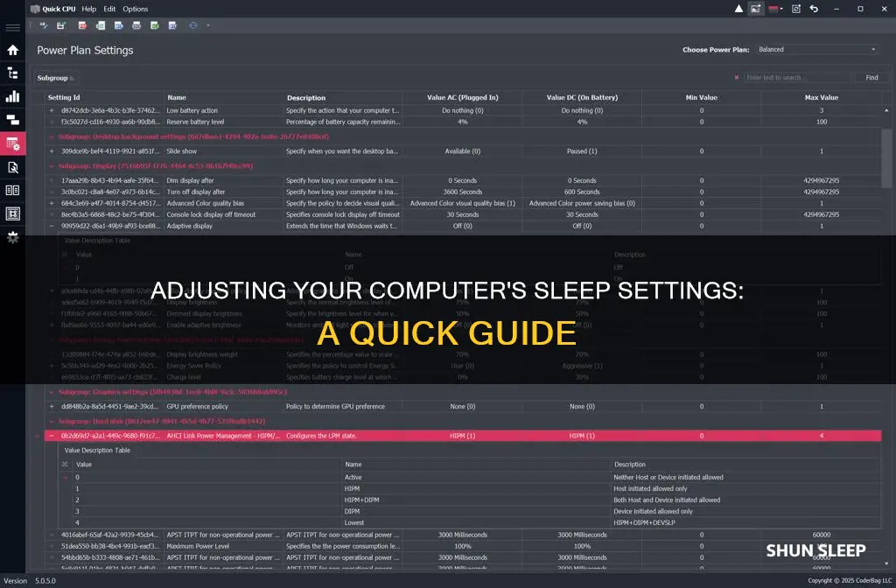Select the Maximum Power Level row
896x588 pixels.
click(x=463, y=546)
